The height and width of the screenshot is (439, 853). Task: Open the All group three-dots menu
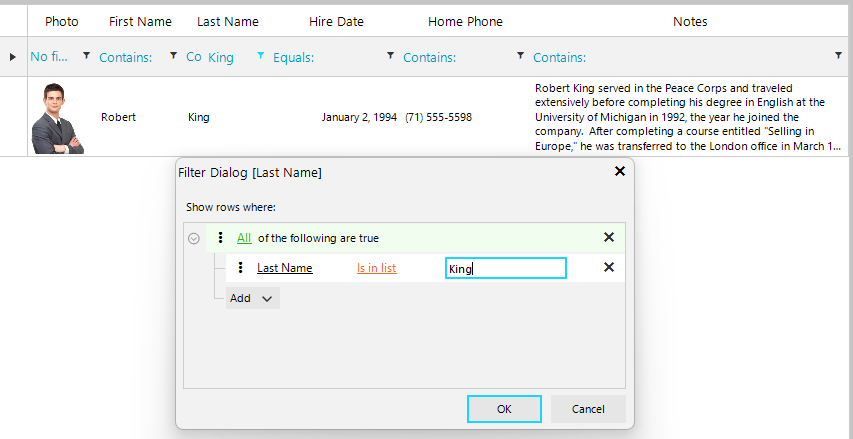pos(220,238)
